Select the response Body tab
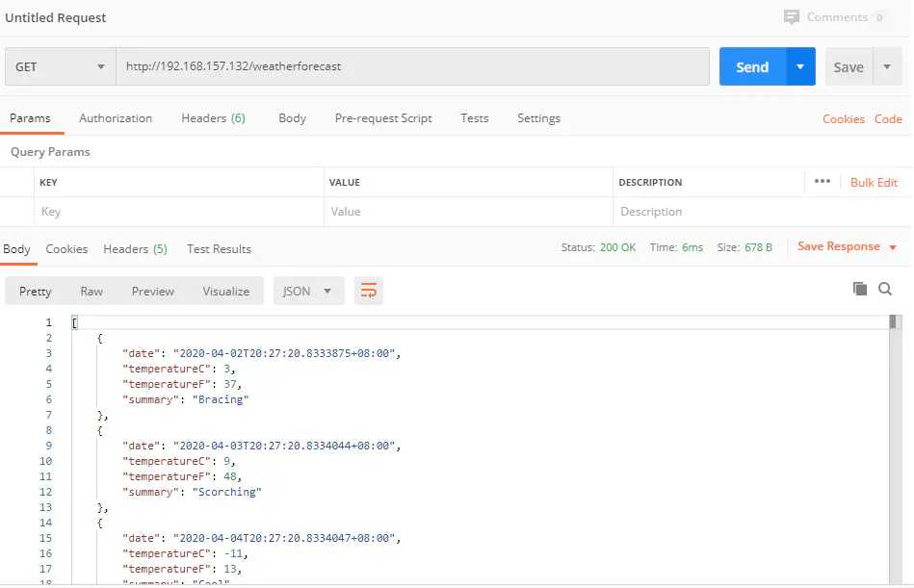Viewport: 914px width, 588px height. pyautogui.click(x=16, y=249)
